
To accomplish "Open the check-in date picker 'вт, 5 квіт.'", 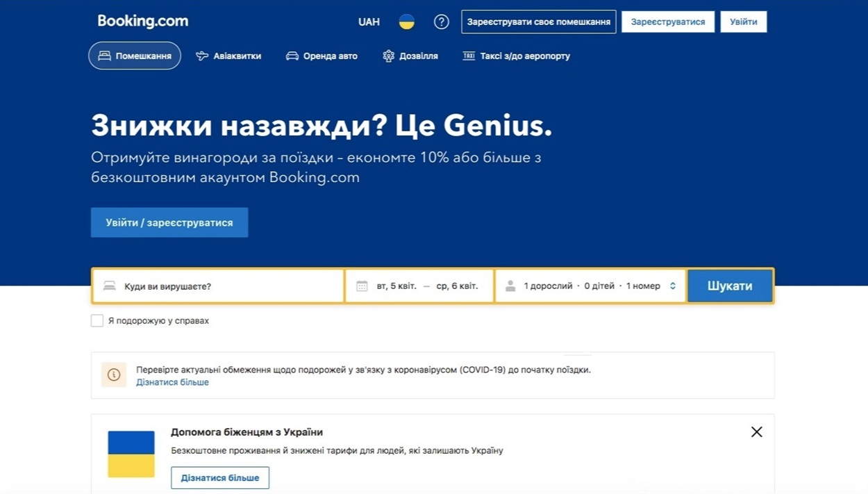I will tap(397, 286).
